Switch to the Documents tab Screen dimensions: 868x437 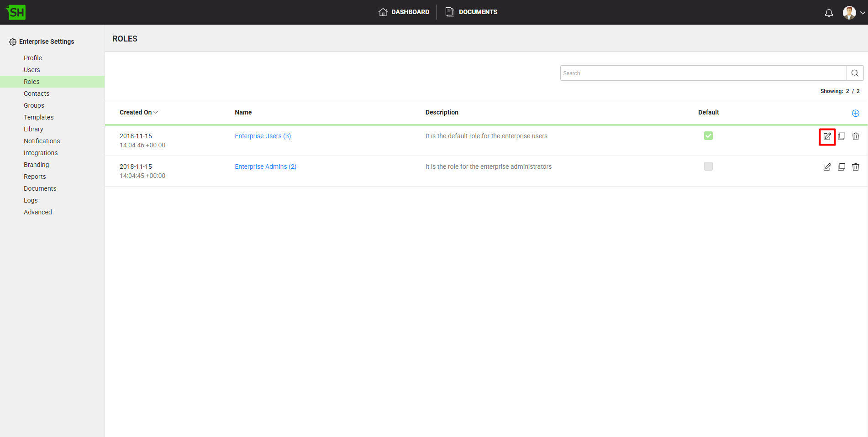[471, 12]
